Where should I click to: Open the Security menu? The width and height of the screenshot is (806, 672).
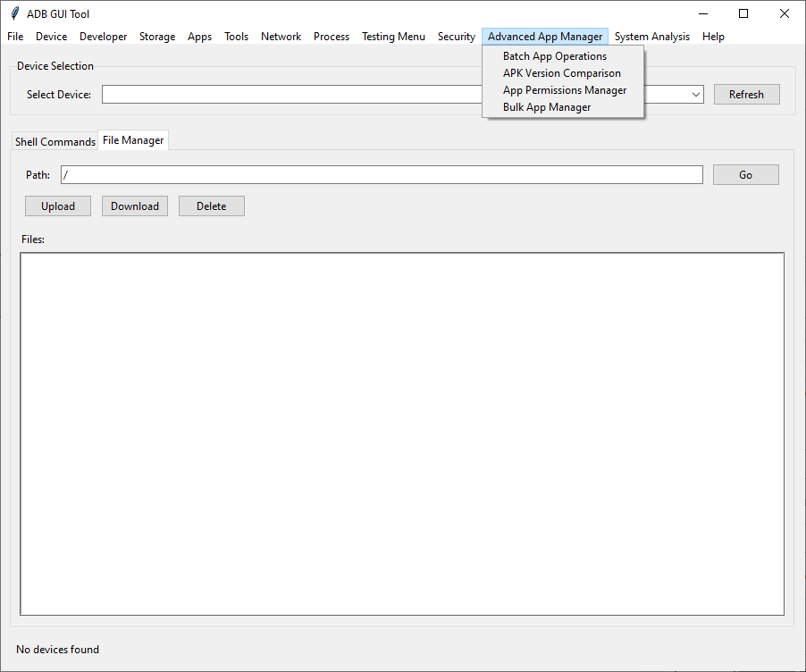point(456,37)
